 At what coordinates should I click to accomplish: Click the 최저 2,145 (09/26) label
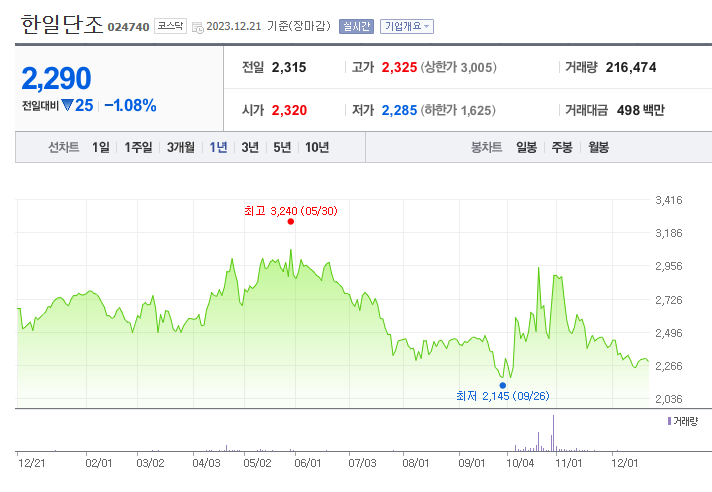[503, 396]
